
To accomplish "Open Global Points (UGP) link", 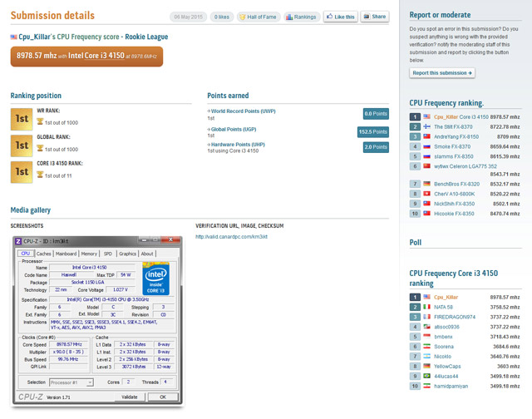I will click(234, 129).
